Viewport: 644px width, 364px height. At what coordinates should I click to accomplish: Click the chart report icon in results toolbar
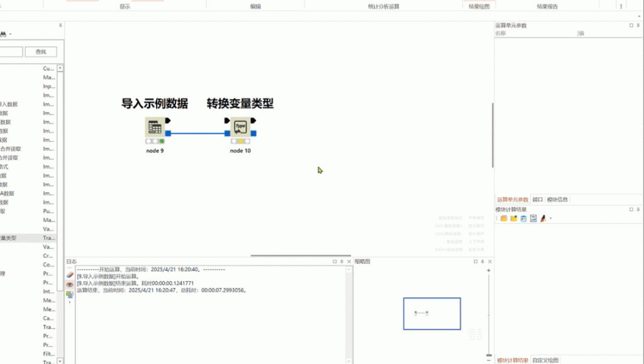(x=533, y=219)
